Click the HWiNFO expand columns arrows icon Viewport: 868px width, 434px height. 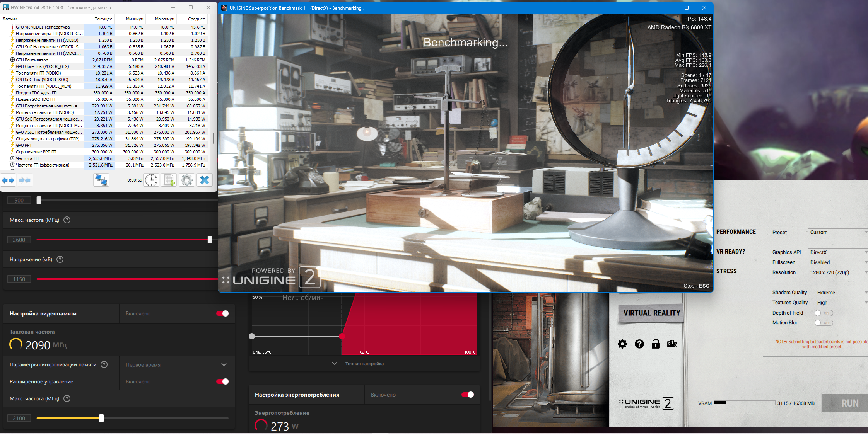point(8,180)
